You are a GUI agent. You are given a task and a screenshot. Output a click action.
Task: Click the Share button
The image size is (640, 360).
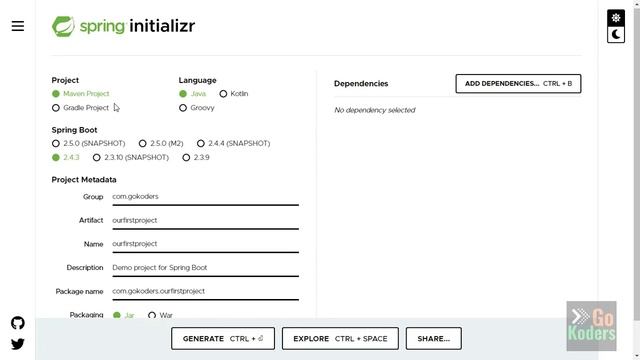point(433,338)
